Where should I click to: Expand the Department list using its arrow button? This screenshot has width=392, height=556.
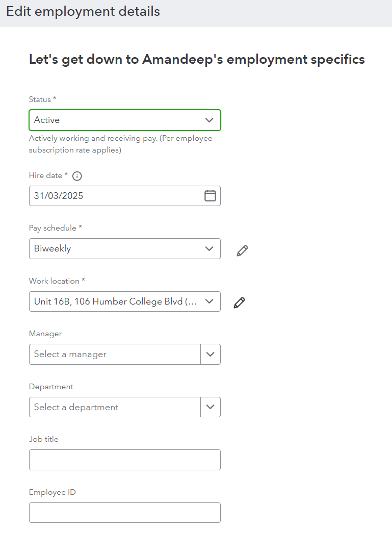pyautogui.click(x=211, y=407)
